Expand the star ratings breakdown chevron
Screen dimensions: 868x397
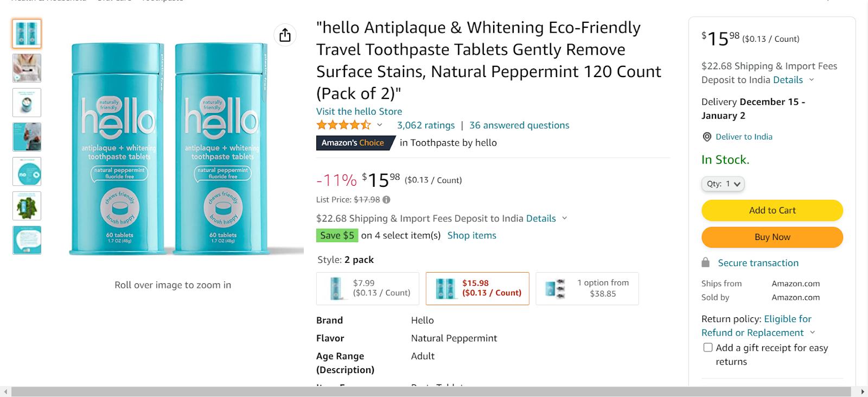[x=380, y=125]
